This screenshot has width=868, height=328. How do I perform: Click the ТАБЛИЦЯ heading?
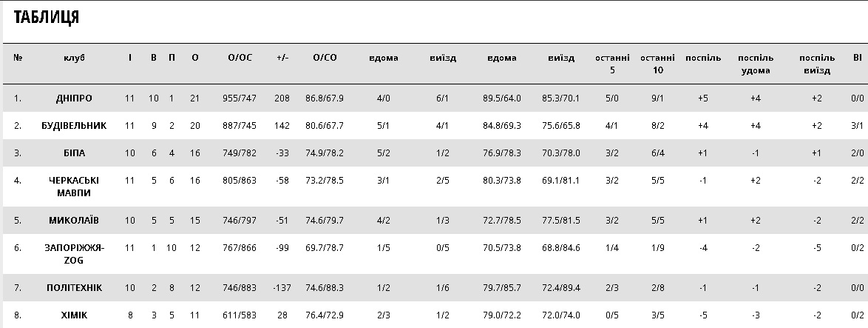point(47,18)
